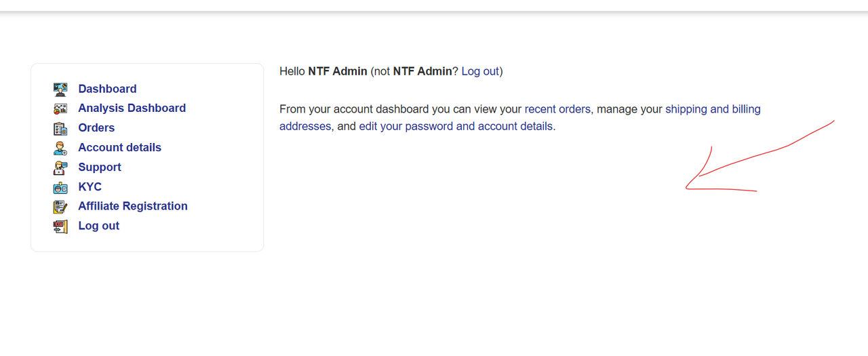Click the Log out door icon
The width and height of the screenshot is (868, 356).
[x=60, y=226]
